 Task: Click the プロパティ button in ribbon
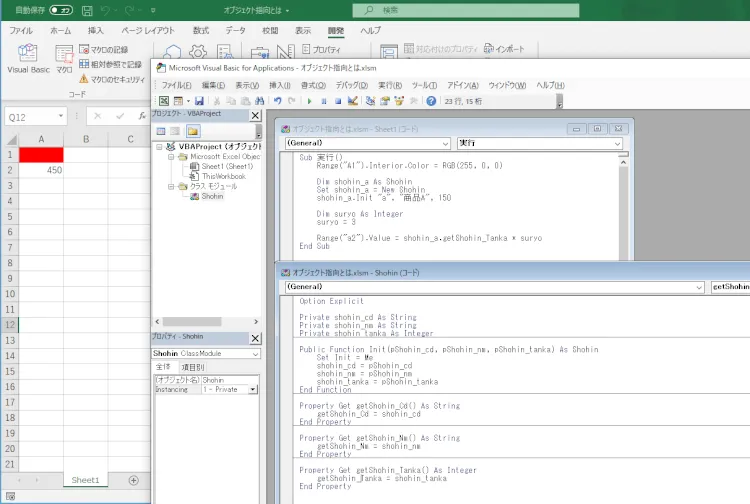(x=321, y=49)
